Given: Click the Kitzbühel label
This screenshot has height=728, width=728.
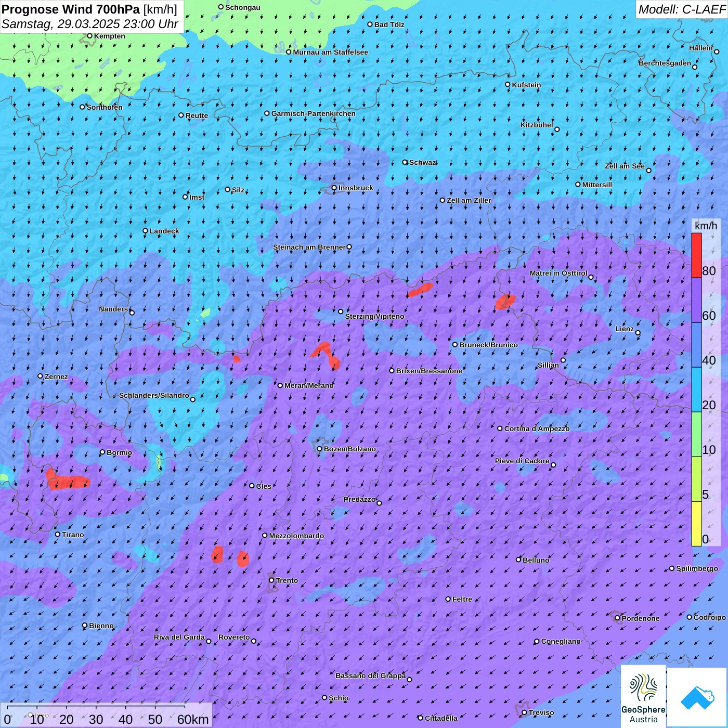Looking at the screenshot, I should point(537,125).
